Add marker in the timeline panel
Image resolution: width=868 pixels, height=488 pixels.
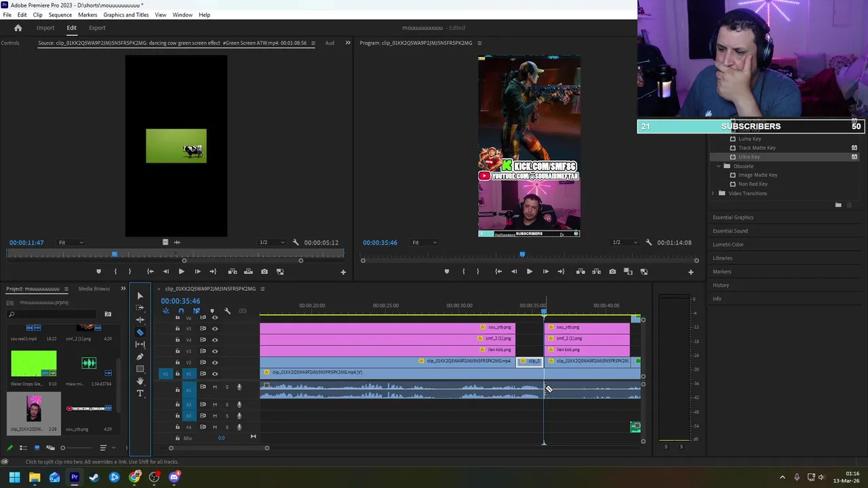212,311
